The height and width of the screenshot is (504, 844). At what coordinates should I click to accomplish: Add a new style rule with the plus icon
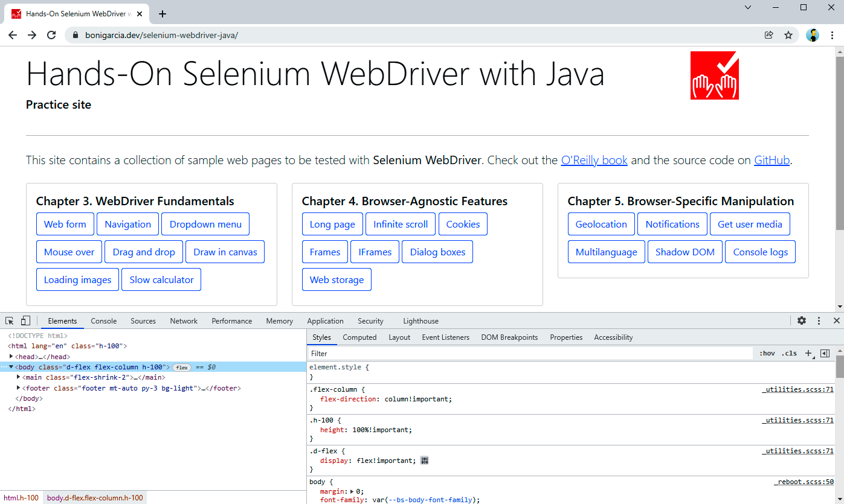pos(808,353)
